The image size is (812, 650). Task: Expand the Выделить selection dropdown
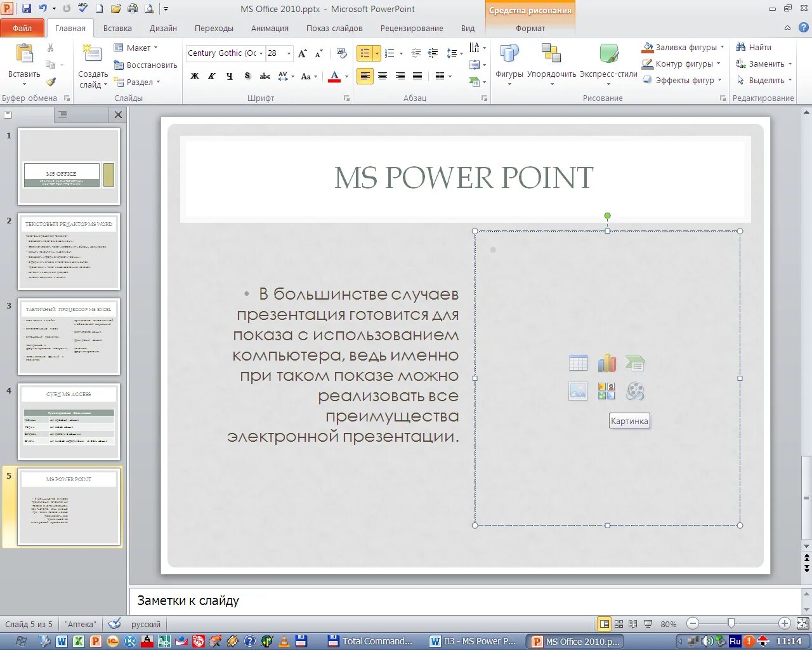765,81
